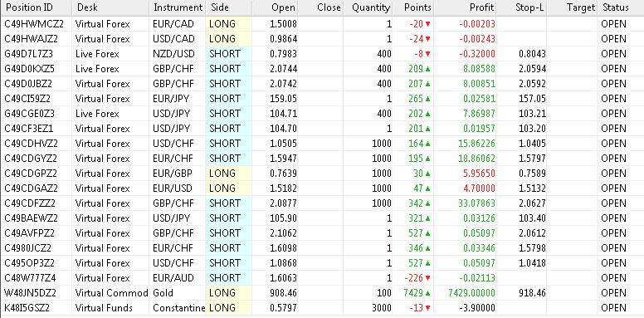This screenshot has height=318, width=644.
Task: Select position C49CF3EZ1
Action: (x=29, y=129)
